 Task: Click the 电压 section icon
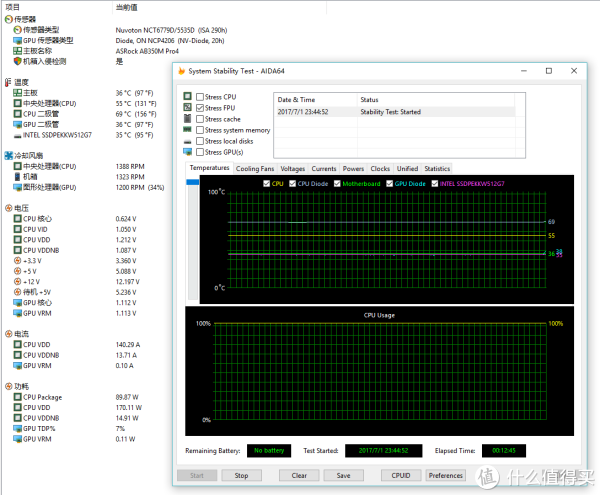point(9,208)
